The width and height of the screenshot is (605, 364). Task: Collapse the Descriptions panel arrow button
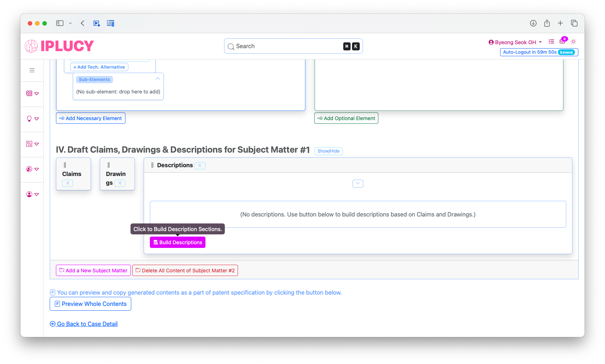coord(200,165)
